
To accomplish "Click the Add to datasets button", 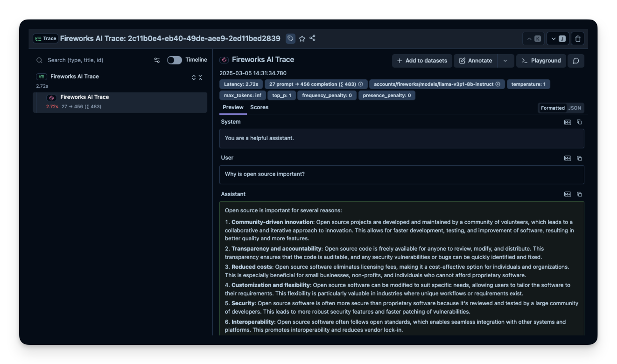I will point(422,61).
